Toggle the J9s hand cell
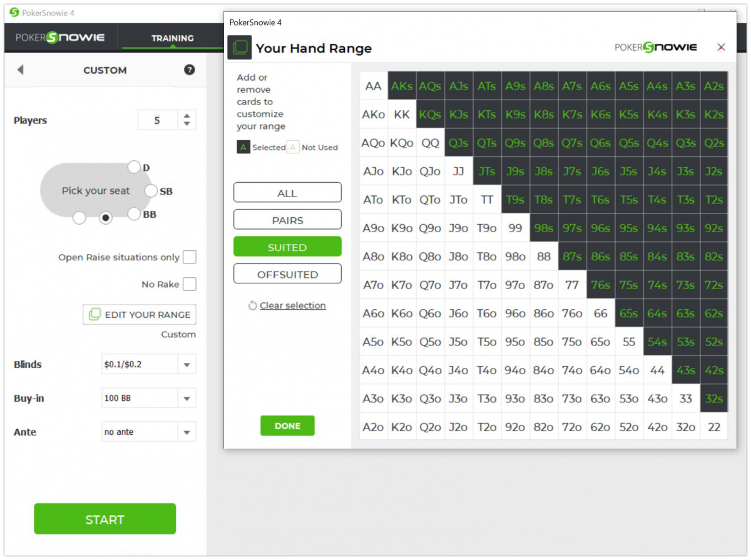 pos(516,171)
